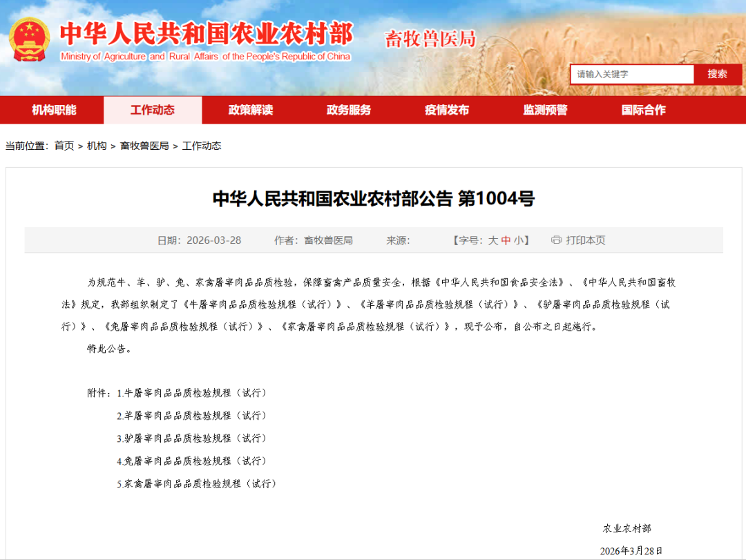Click the printer icon beside 打印本页
The height and width of the screenshot is (560, 746).
click(556, 240)
